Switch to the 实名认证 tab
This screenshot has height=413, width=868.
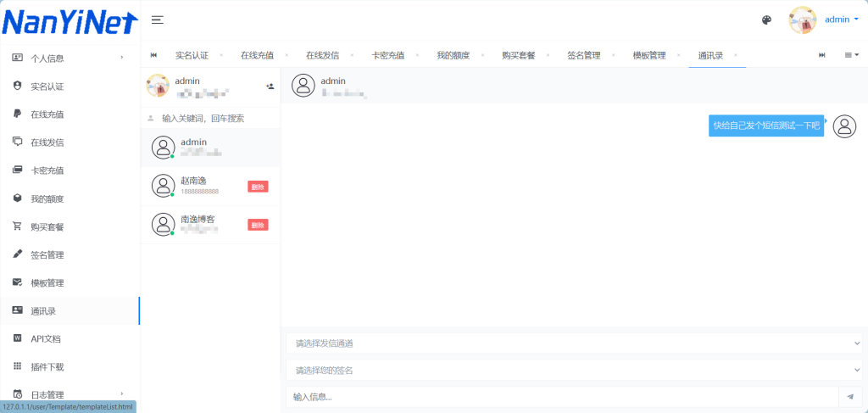[x=192, y=55]
